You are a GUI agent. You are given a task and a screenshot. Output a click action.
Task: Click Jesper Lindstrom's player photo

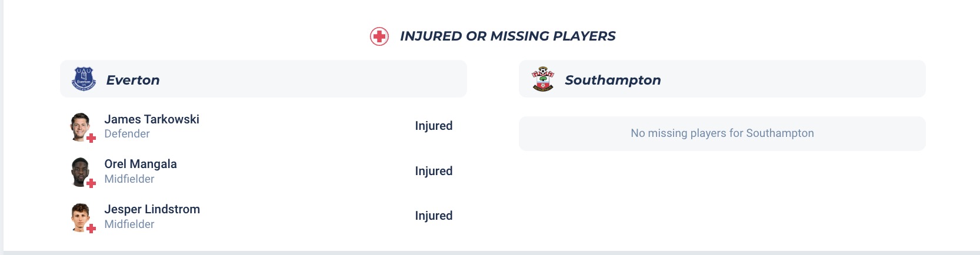pos(80,216)
